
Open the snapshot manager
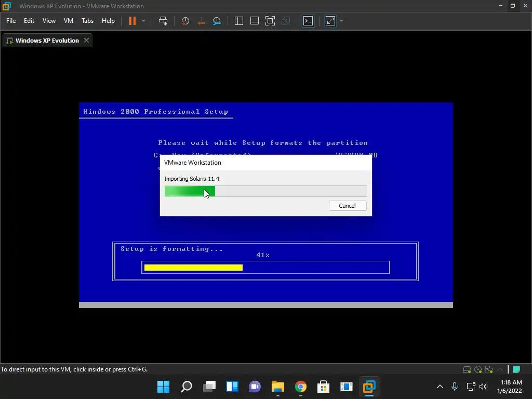point(217,21)
